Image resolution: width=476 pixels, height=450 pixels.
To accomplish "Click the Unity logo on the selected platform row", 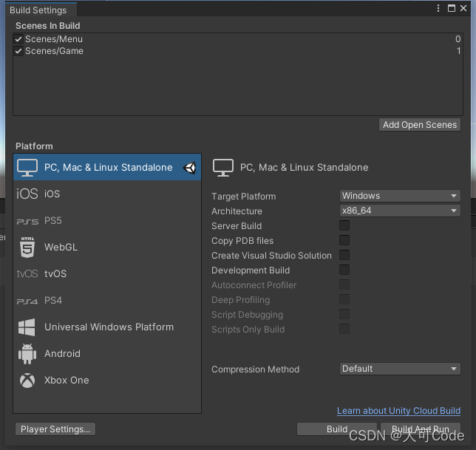I will (190, 168).
